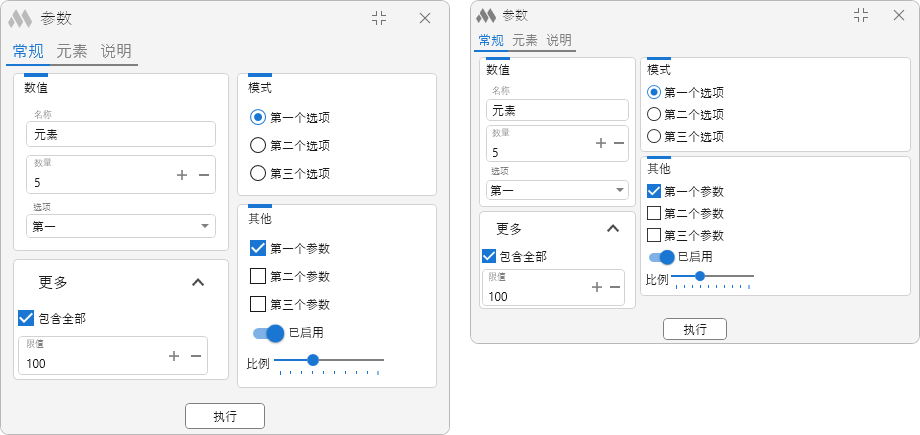The width and height of the screenshot is (920, 435).
Task: Click the 比例 slider handle in left window
Action: (x=313, y=360)
